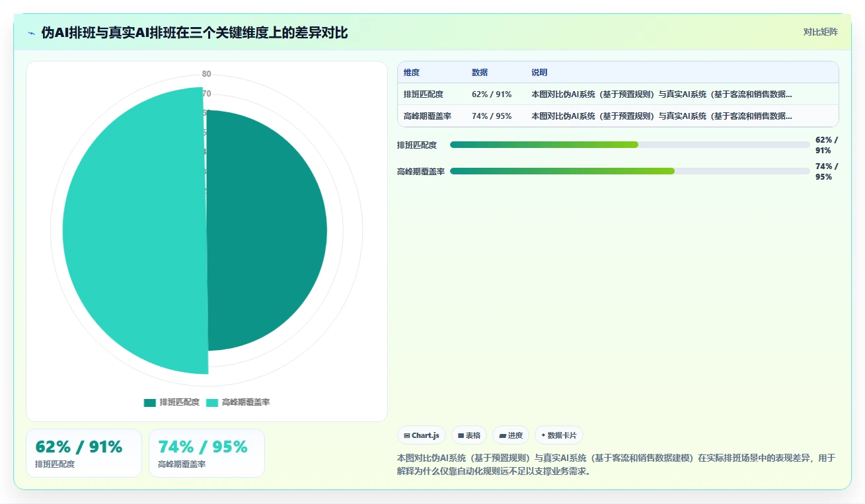Image resolution: width=865 pixels, height=504 pixels.
Task: Click the light teal 高峰期覆盖率 chart segment
Action: coord(134,231)
